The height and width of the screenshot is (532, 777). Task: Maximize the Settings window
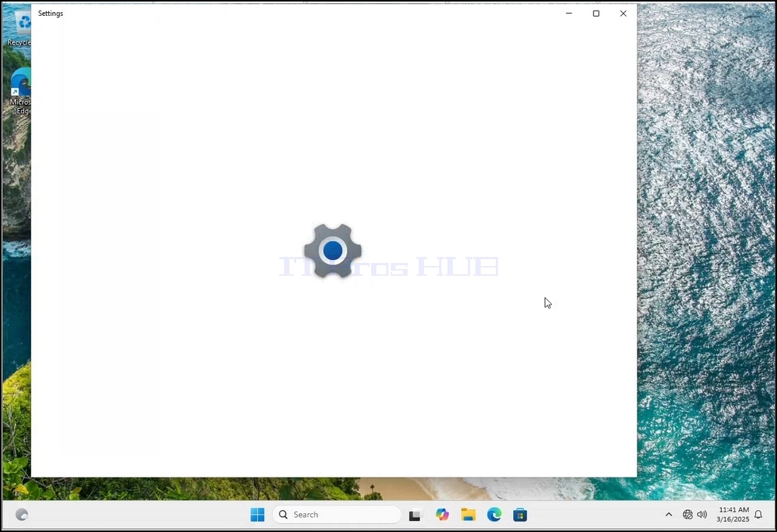click(596, 14)
